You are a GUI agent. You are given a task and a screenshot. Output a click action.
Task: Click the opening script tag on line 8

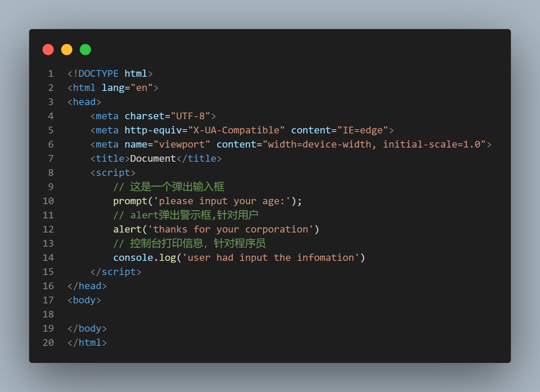(113, 173)
